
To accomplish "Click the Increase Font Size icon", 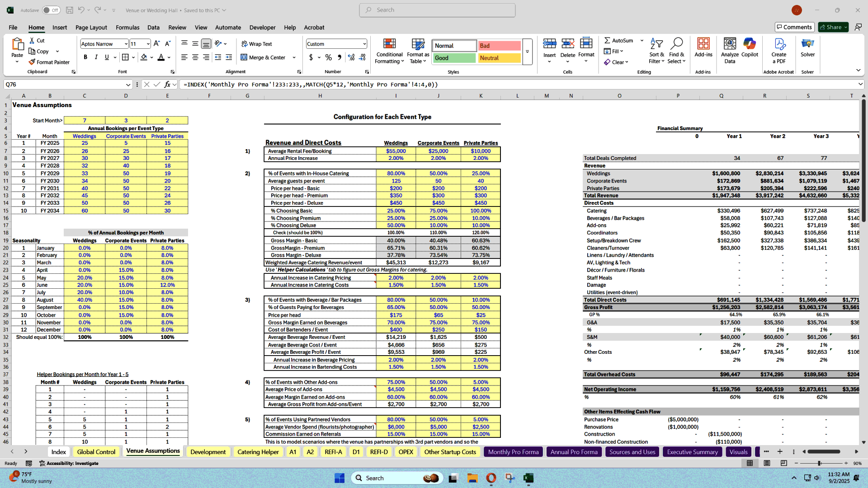I will click(x=156, y=44).
